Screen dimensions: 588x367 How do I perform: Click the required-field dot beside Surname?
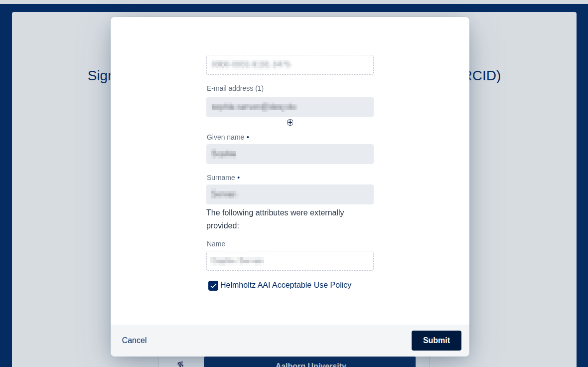tap(238, 178)
